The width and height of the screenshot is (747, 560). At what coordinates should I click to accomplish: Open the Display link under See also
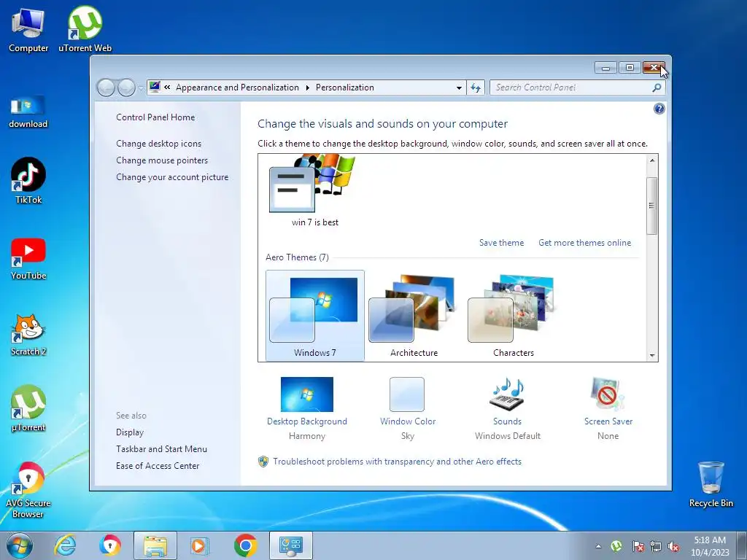[130, 432]
